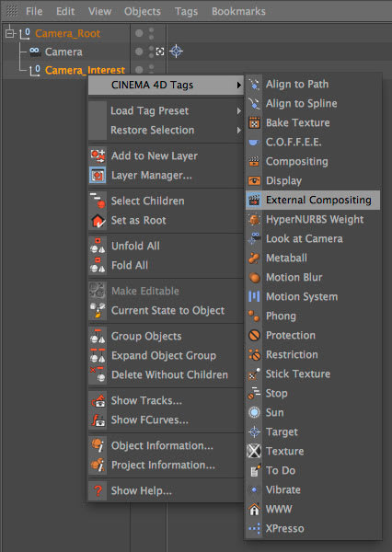The image size is (392, 552).
Task: Pick the Look at Camera tag icon
Action: [x=254, y=238]
